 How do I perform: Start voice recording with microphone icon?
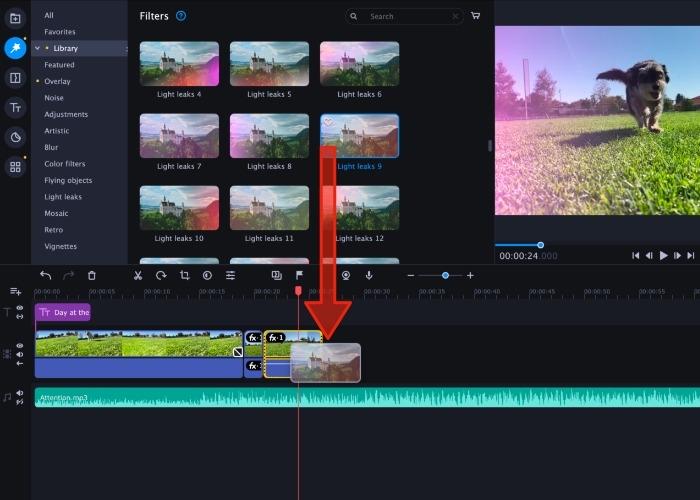click(369, 275)
